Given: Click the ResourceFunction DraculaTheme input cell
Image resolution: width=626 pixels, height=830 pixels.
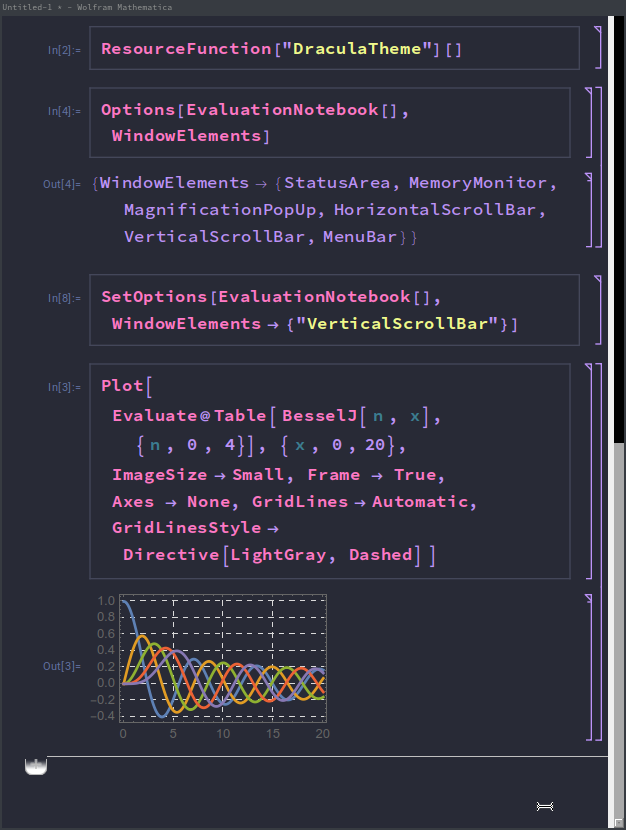Looking at the screenshot, I should point(334,48).
